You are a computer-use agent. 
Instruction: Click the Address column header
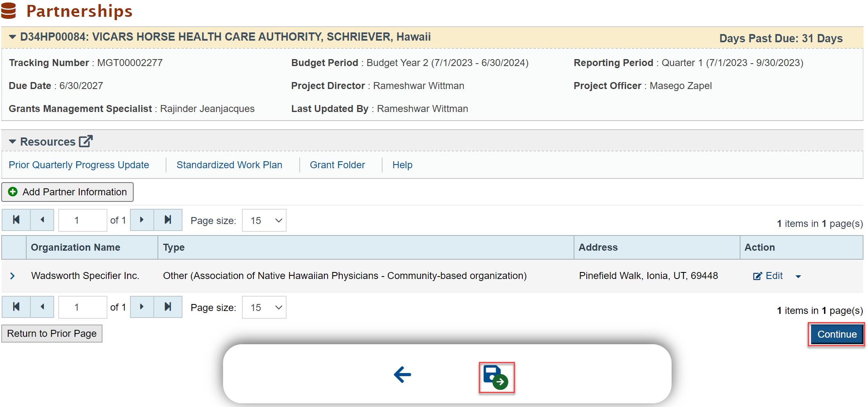tap(598, 247)
